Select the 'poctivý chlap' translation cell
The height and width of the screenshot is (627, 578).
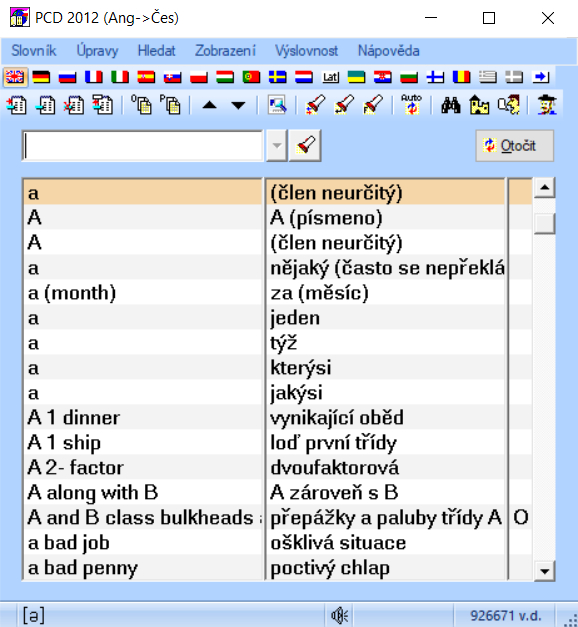point(386,567)
